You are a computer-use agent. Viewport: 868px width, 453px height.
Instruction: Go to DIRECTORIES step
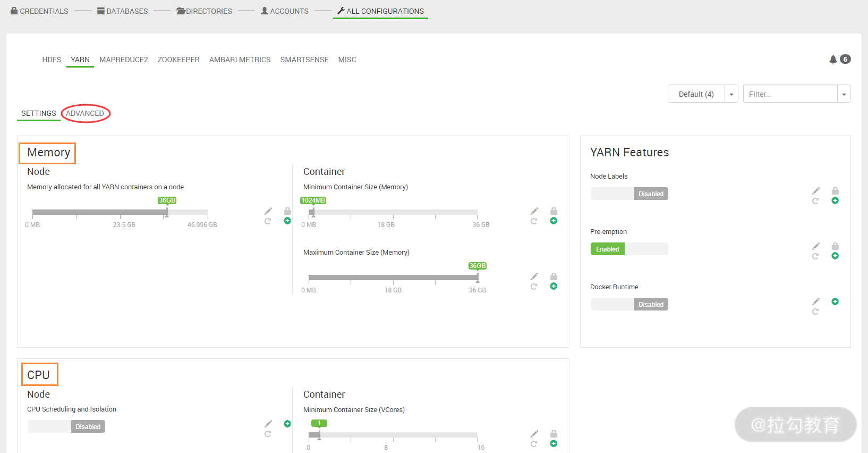205,11
